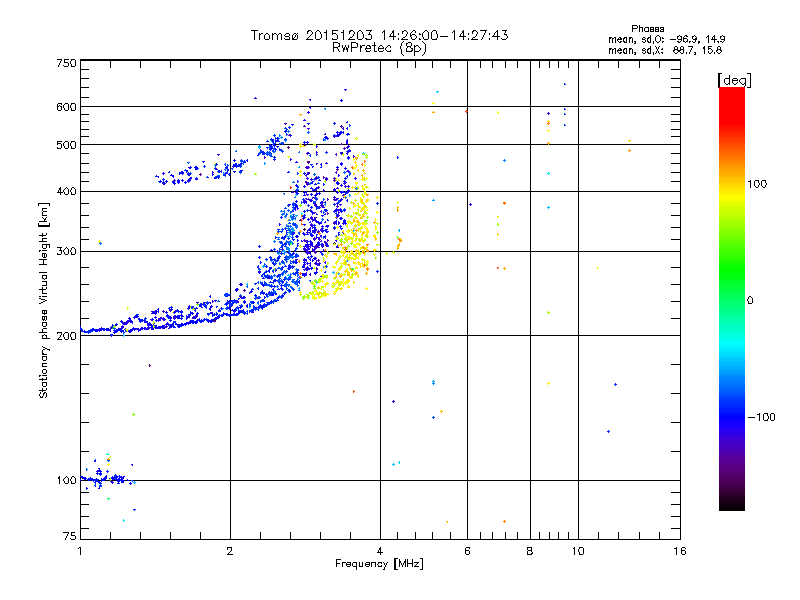Click the x-axis '10' tick label
The height and width of the screenshot is (600, 800).
pyautogui.click(x=578, y=551)
